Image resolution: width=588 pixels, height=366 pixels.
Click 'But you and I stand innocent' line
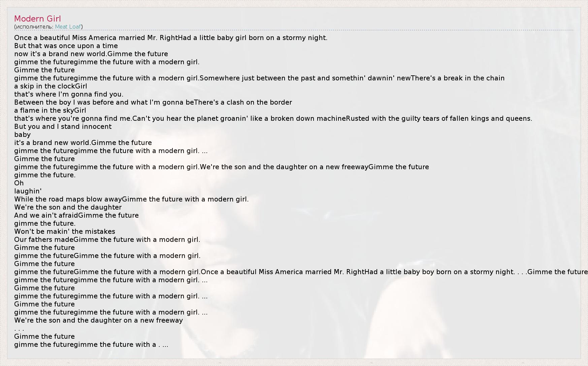[x=63, y=126]
